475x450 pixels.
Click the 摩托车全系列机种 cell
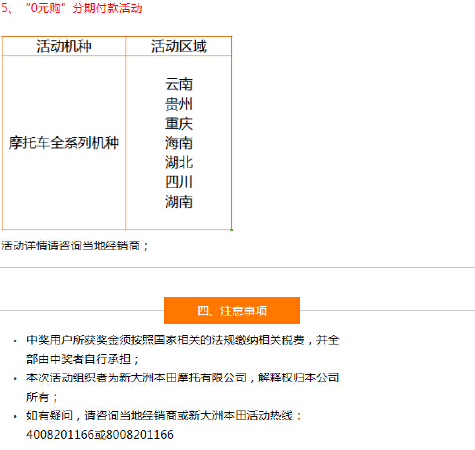coord(64,143)
